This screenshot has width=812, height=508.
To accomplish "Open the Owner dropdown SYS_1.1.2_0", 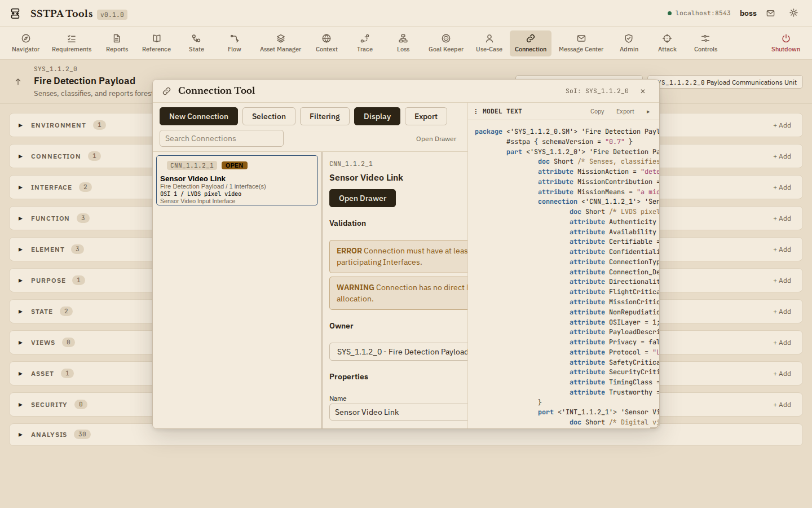I will pos(399,352).
